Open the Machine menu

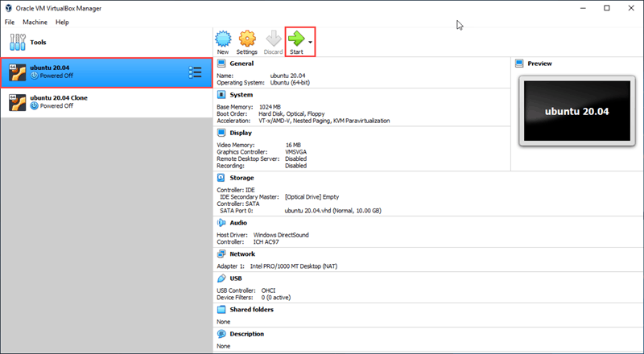click(35, 23)
